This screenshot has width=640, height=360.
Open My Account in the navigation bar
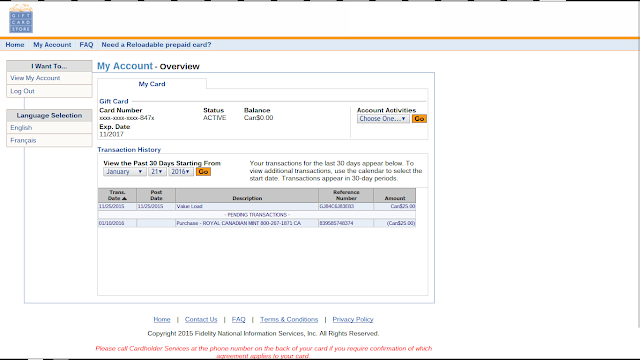[52, 45]
